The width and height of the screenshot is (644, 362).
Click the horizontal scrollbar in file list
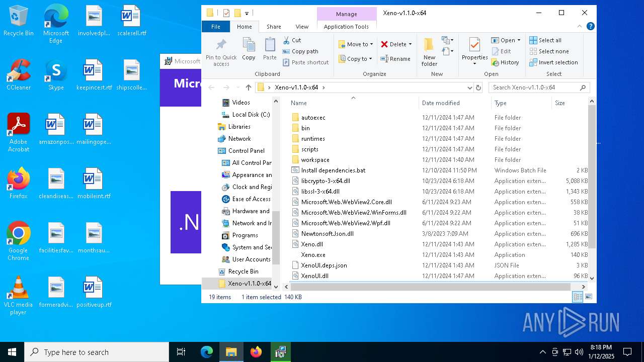click(x=430, y=287)
